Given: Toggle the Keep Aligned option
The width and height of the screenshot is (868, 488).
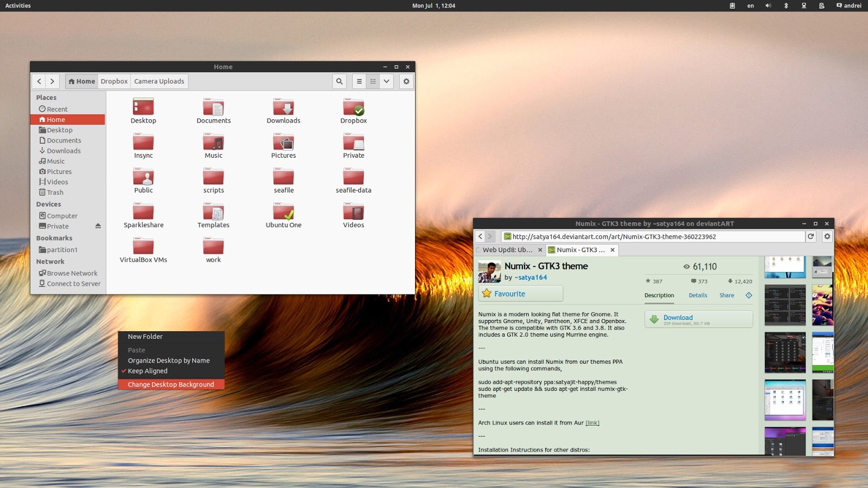Looking at the screenshot, I should (148, 371).
